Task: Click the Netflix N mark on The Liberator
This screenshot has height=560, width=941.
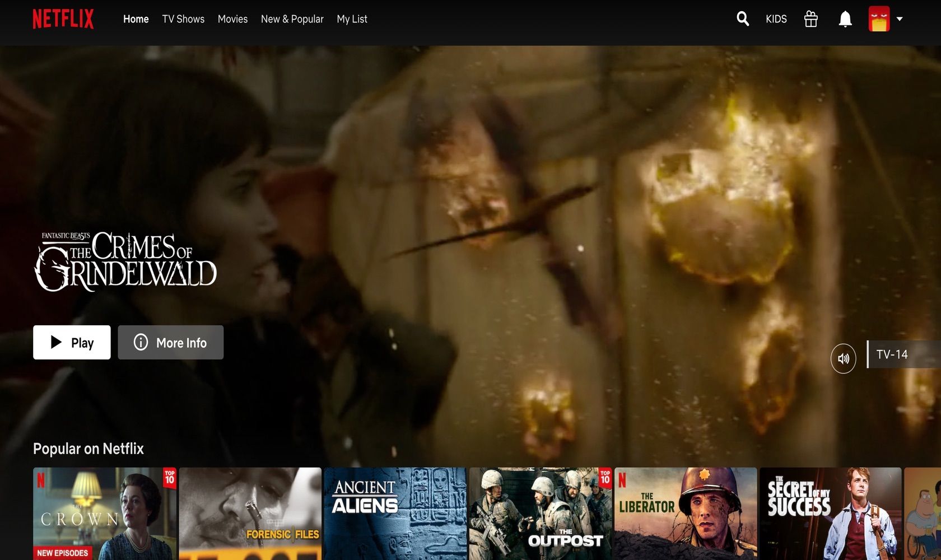Action: coord(622,480)
